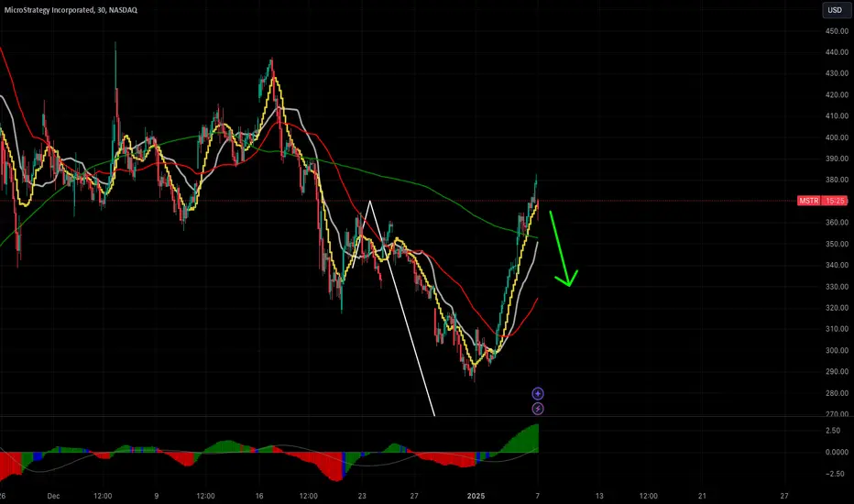Screen dimensions: 854x504
Task: Click the 440.00 price scale label
Action: 837,52
